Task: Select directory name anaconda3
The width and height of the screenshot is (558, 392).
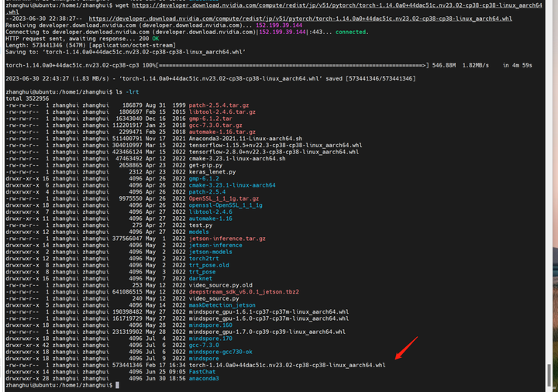Action: click(204, 379)
